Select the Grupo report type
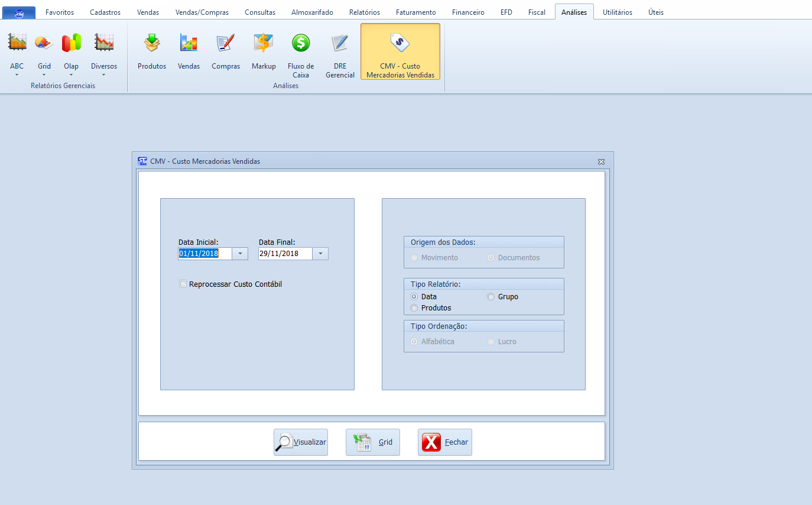 coord(491,297)
